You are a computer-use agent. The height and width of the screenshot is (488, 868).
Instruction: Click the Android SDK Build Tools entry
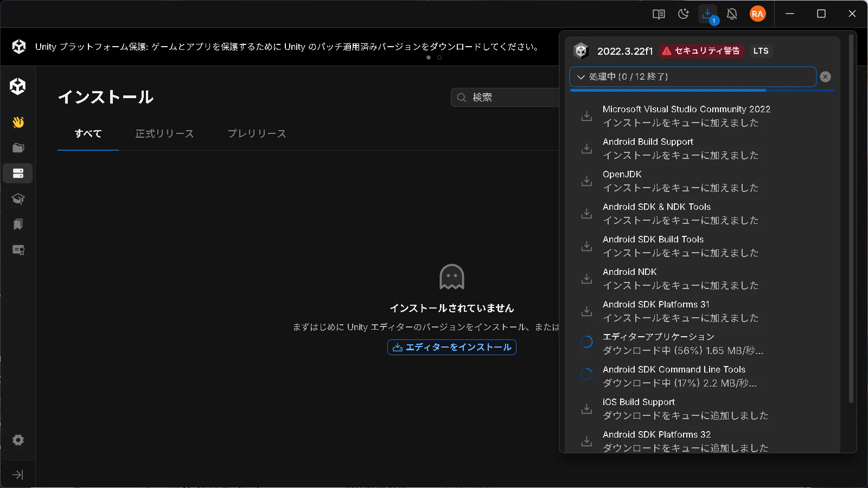(703, 246)
